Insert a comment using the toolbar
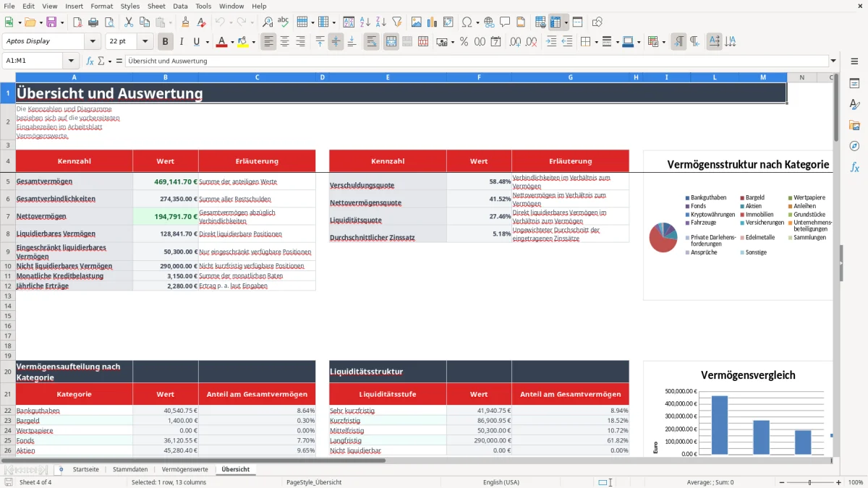This screenshot has width=868, height=488. pos(505,22)
